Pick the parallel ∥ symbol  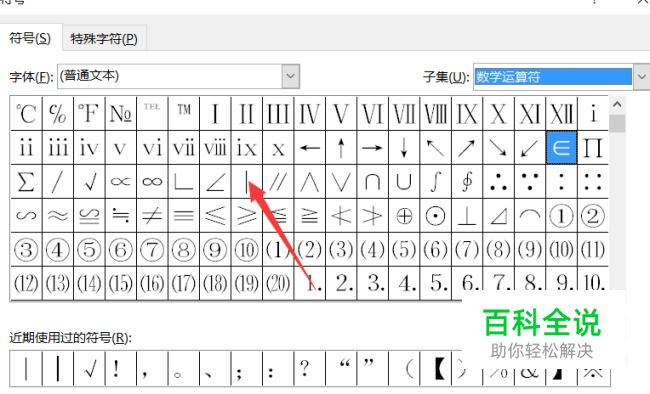278,182
